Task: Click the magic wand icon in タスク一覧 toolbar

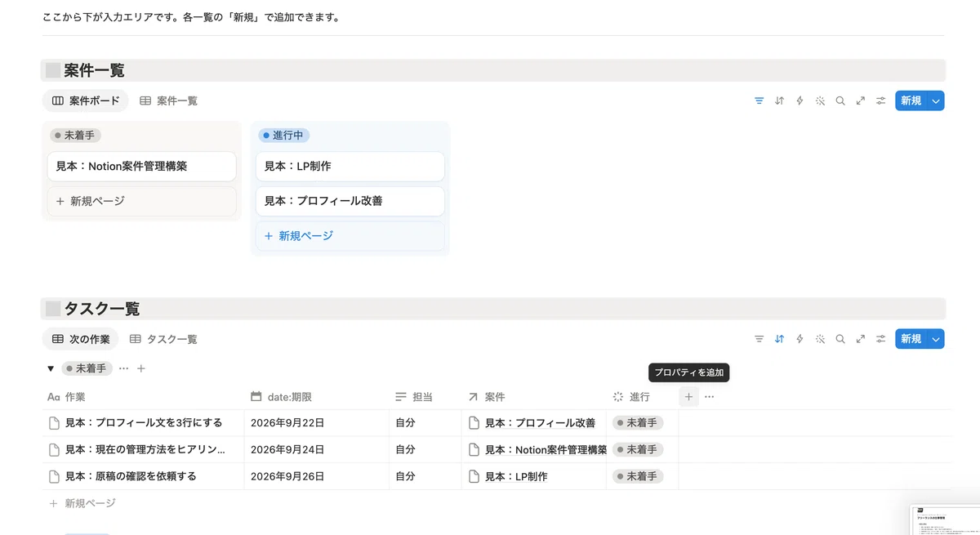Action: [820, 338]
